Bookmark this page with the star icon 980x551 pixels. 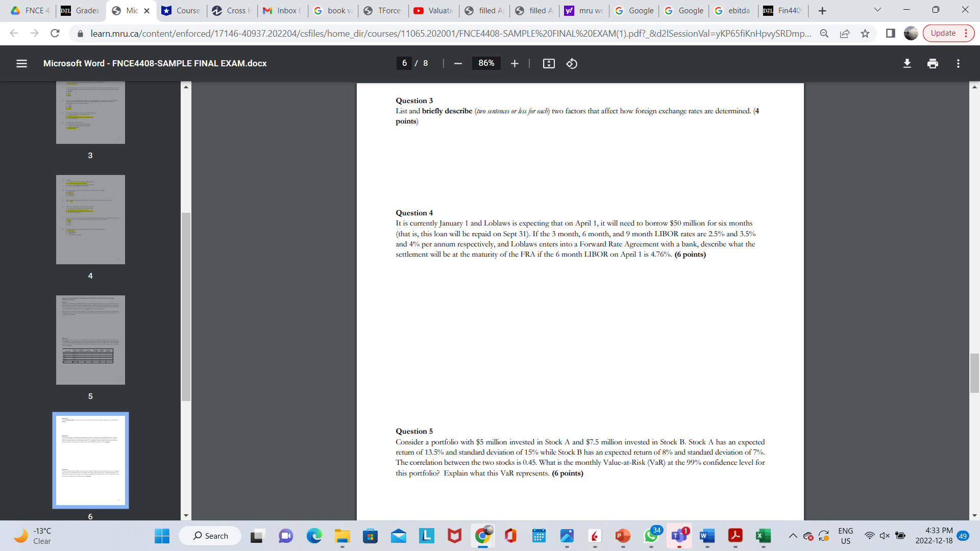[x=865, y=33]
